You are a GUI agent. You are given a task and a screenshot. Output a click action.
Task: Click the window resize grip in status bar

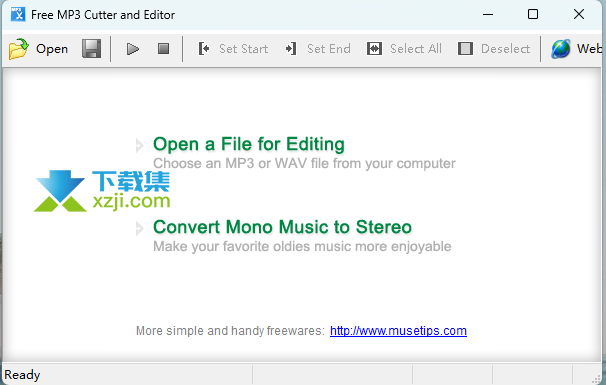[x=596, y=379]
